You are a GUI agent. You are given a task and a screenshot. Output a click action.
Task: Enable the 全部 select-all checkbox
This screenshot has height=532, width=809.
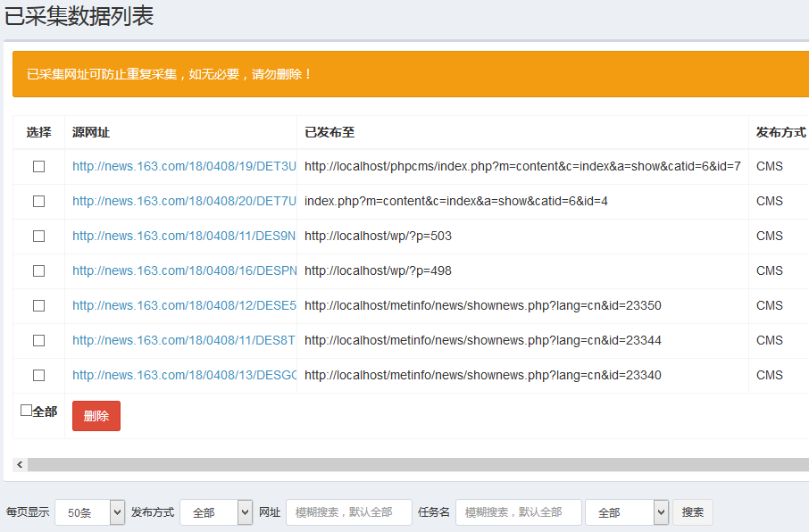pos(26,411)
